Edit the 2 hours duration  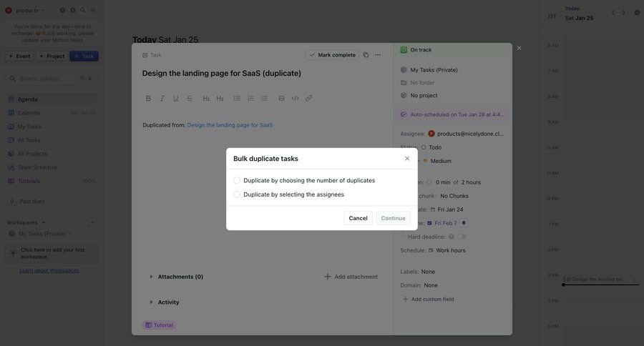[x=471, y=182]
